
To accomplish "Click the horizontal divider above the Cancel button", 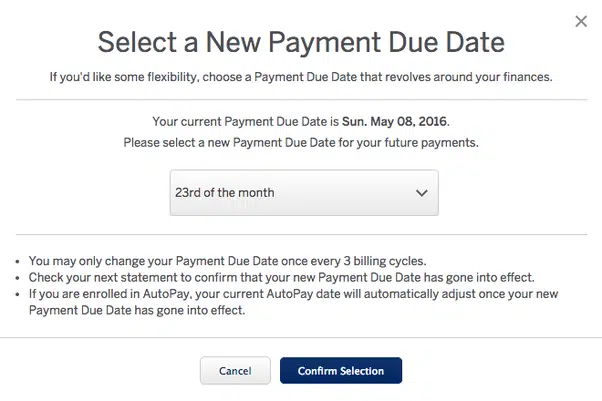I will pyautogui.click(x=301, y=338).
